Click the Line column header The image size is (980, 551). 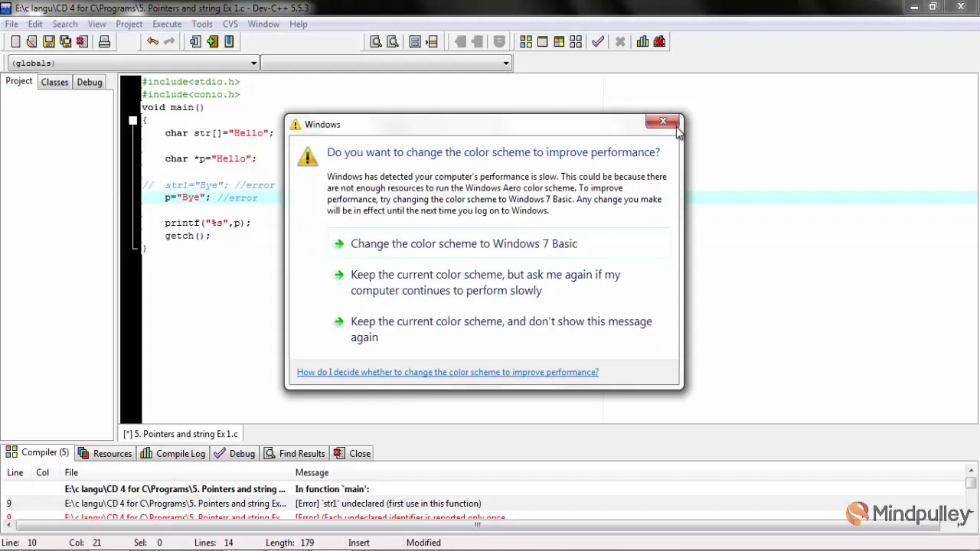15,472
